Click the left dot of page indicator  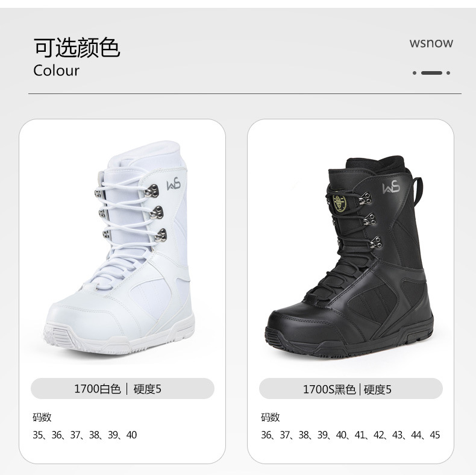[x=415, y=73]
